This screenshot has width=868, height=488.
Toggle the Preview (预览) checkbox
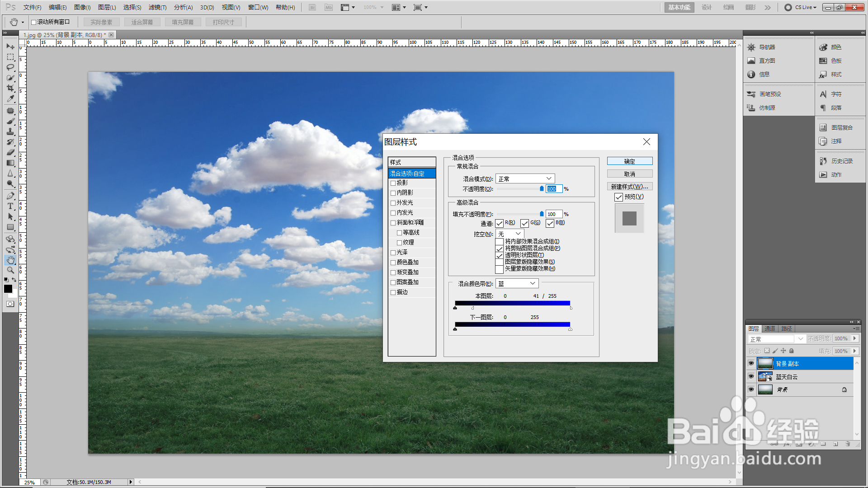pos(618,197)
